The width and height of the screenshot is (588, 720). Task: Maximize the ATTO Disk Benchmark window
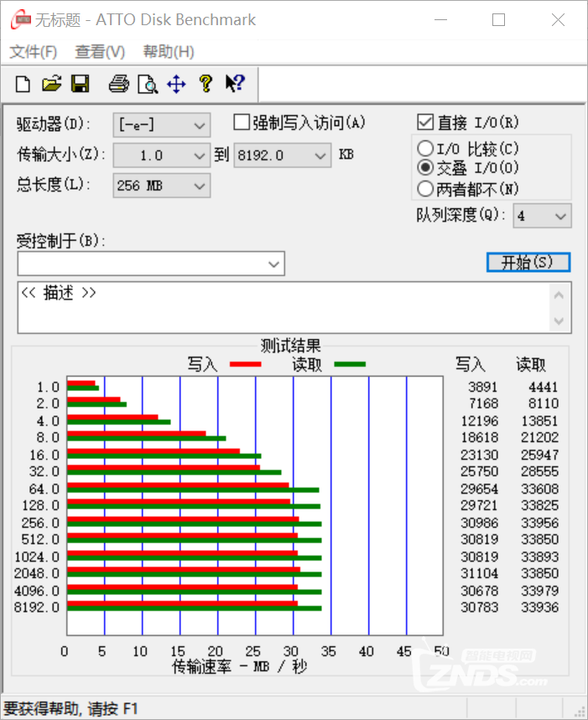(498, 20)
